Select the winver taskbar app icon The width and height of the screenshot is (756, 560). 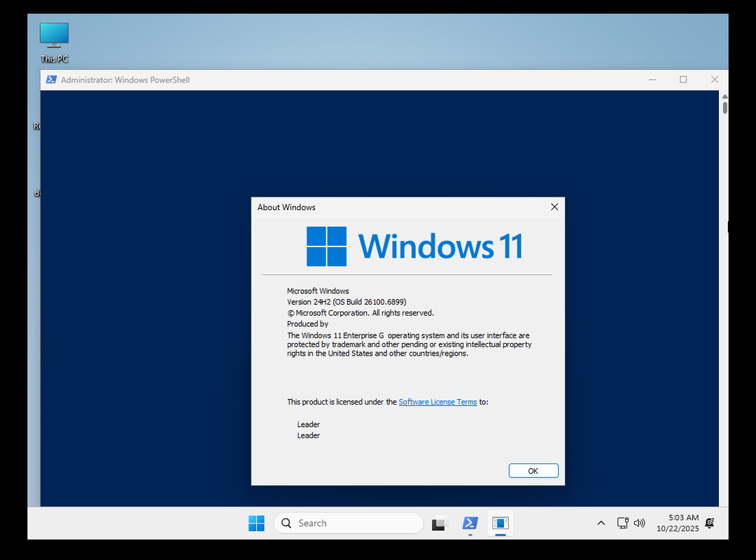point(500,524)
